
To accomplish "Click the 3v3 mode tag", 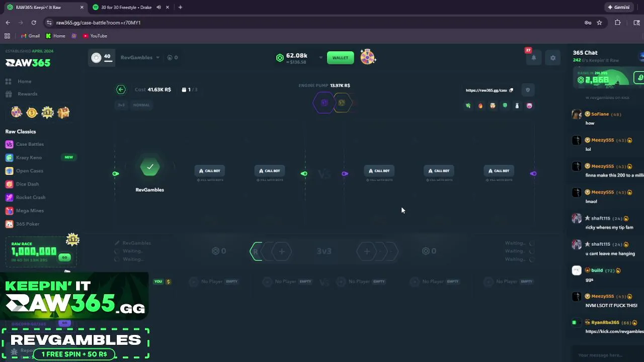I will 121,105.
